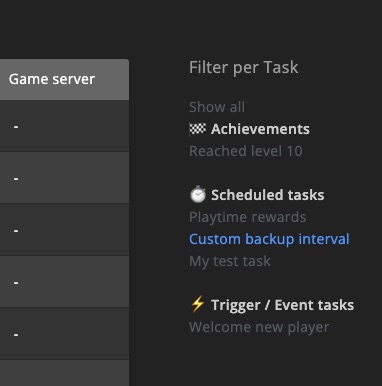Screen dimensions: 382x386
Task: Filter by Welcome new player task
Action: (259, 327)
